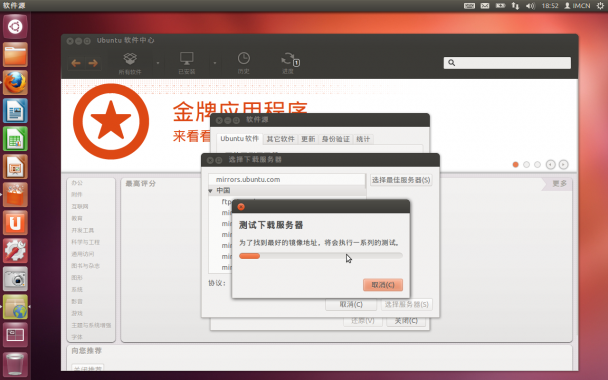Open the Files launcher icon
Screen dimensions: 608x380
(15, 55)
